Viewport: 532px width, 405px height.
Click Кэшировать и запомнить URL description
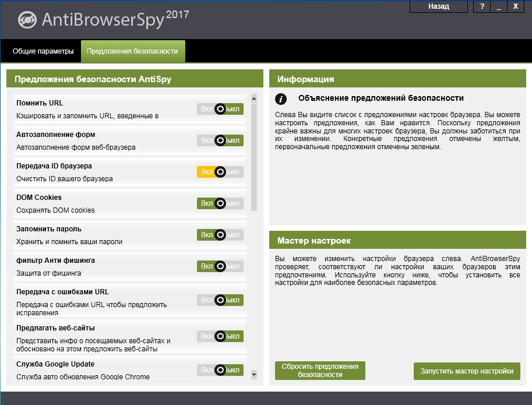coord(87,116)
